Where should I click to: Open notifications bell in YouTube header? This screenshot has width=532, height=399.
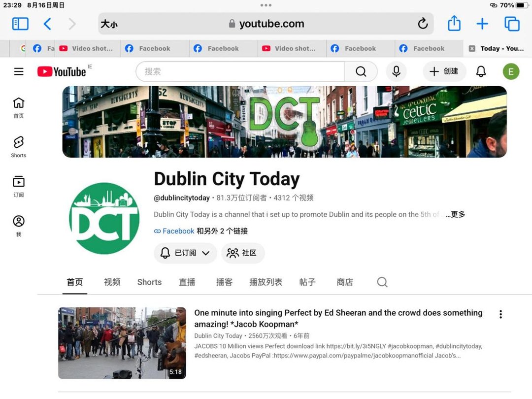click(481, 71)
